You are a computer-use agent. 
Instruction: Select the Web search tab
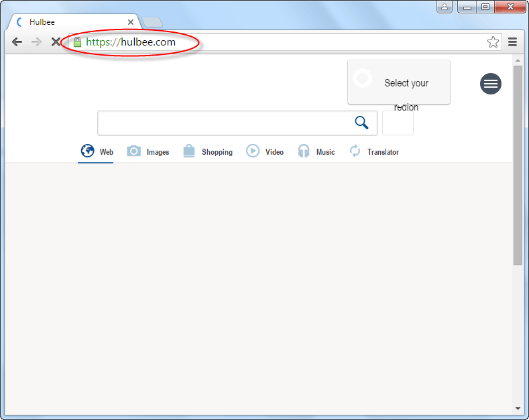[96, 152]
